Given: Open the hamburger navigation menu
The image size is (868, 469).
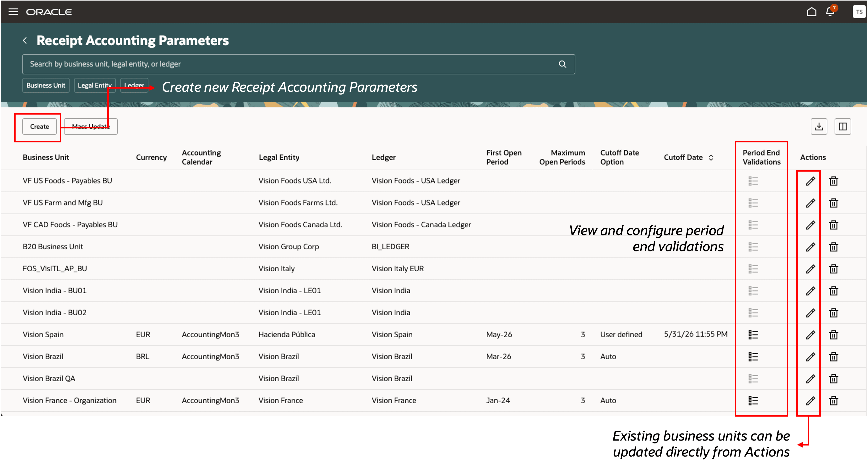Looking at the screenshot, I should (x=13, y=12).
